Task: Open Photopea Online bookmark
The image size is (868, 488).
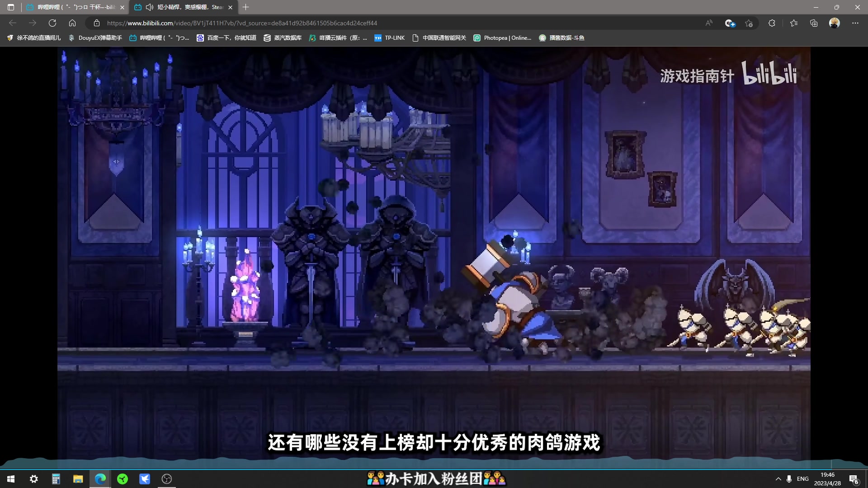Action: point(502,38)
